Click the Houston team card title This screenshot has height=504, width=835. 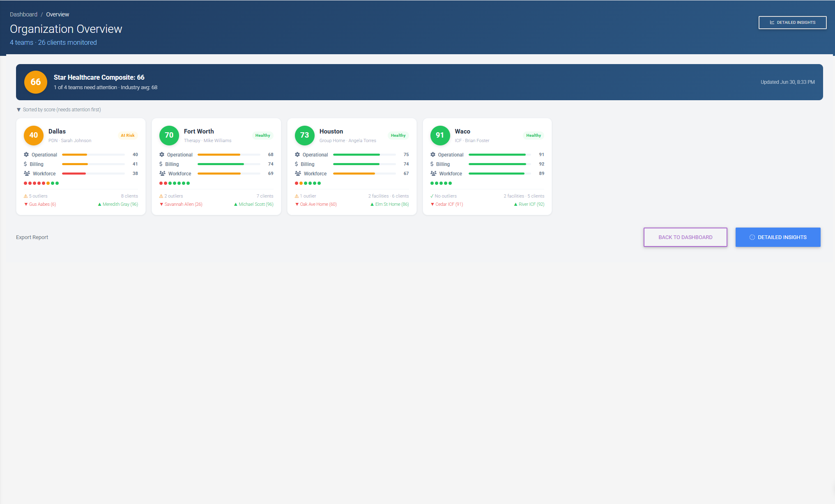coord(331,131)
